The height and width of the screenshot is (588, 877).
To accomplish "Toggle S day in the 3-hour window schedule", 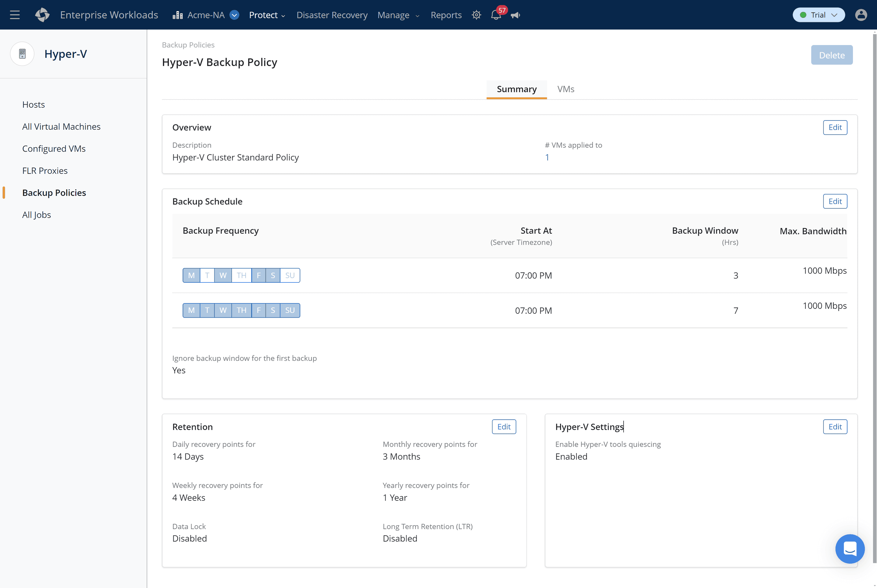I will [273, 275].
